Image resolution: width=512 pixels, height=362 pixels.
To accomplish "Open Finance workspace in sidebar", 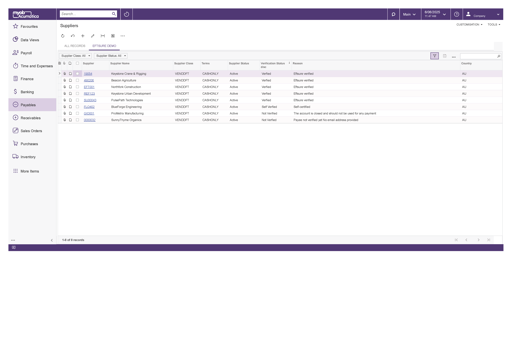I will [23, 79].
